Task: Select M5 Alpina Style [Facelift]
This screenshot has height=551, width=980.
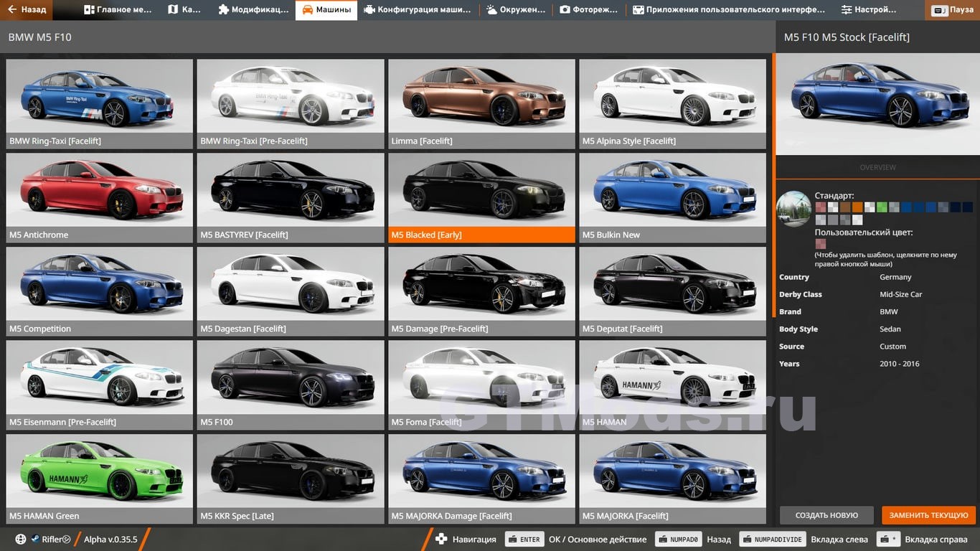Action: point(673,104)
